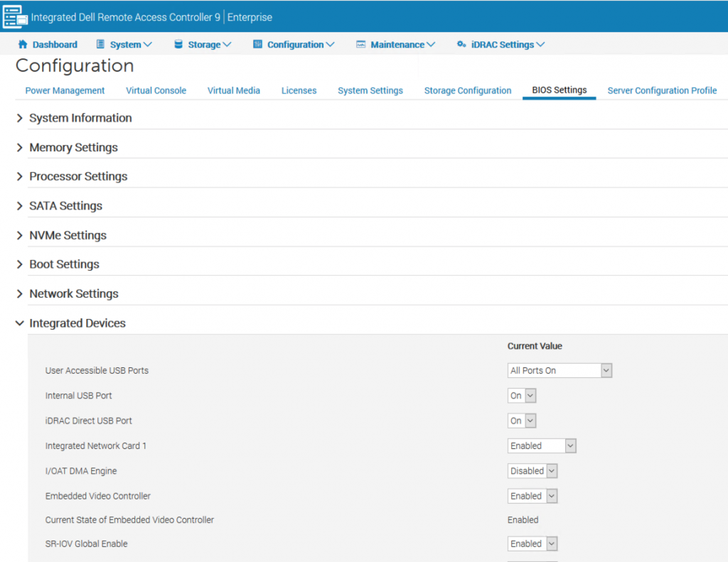Open the iDRAC Settings dropdown menu
Screen dimensions: 728x562
(500, 45)
